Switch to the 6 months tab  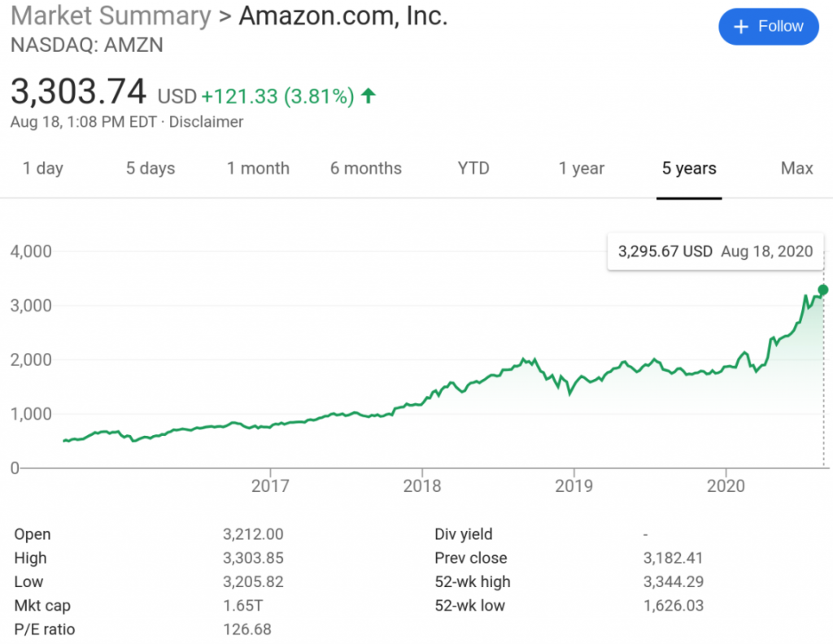click(366, 168)
